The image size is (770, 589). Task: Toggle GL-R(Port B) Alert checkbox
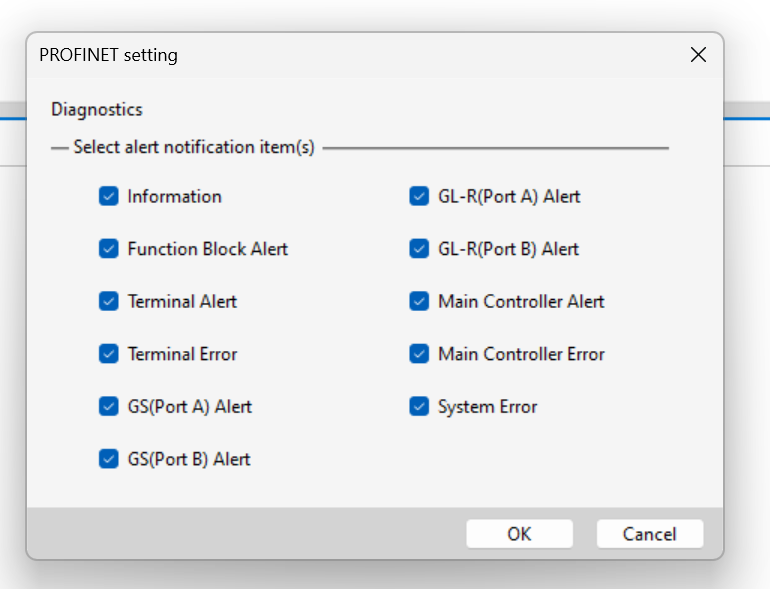(x=419, y=249)
